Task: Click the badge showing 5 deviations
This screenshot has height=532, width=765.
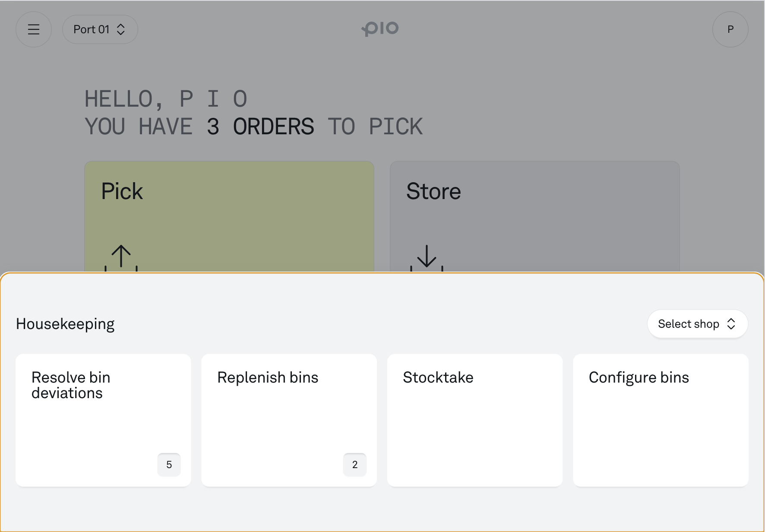Action: click(169, 465)
